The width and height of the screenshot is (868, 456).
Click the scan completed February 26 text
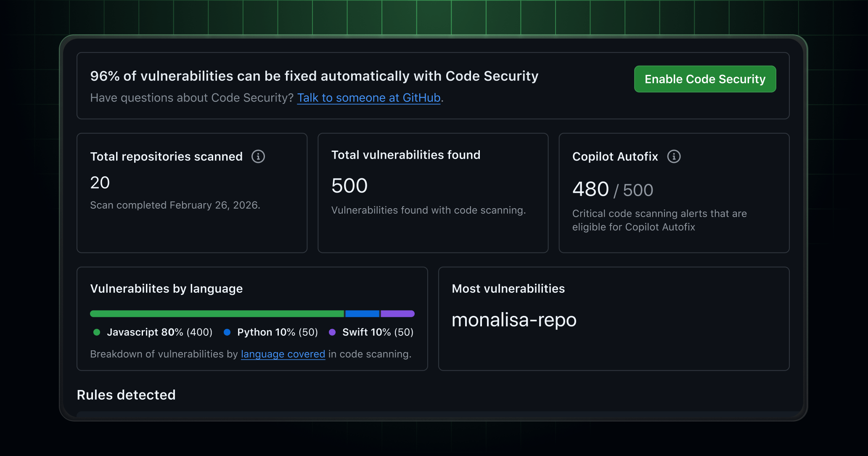pos(175,205)
